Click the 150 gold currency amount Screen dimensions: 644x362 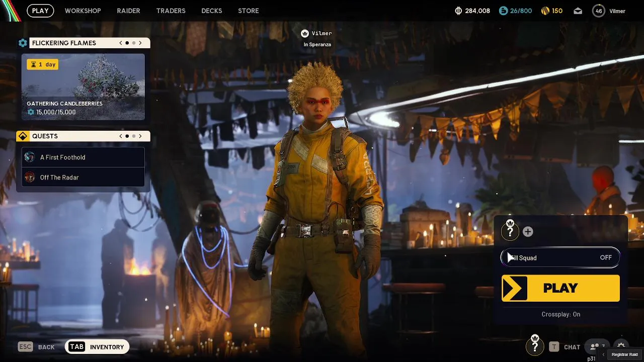click(x=557, y=11)
